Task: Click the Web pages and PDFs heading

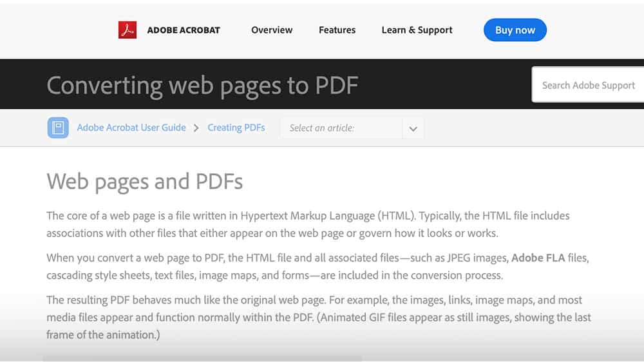Action: [144, 182]
